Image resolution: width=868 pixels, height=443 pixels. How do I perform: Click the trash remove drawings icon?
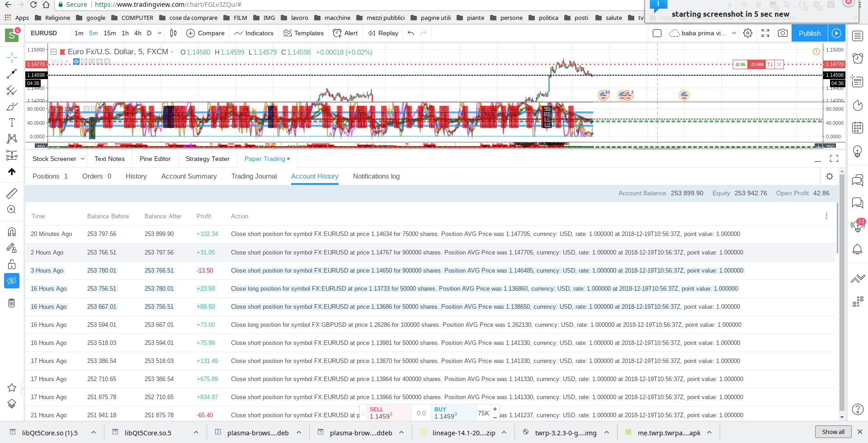point(12,303)
